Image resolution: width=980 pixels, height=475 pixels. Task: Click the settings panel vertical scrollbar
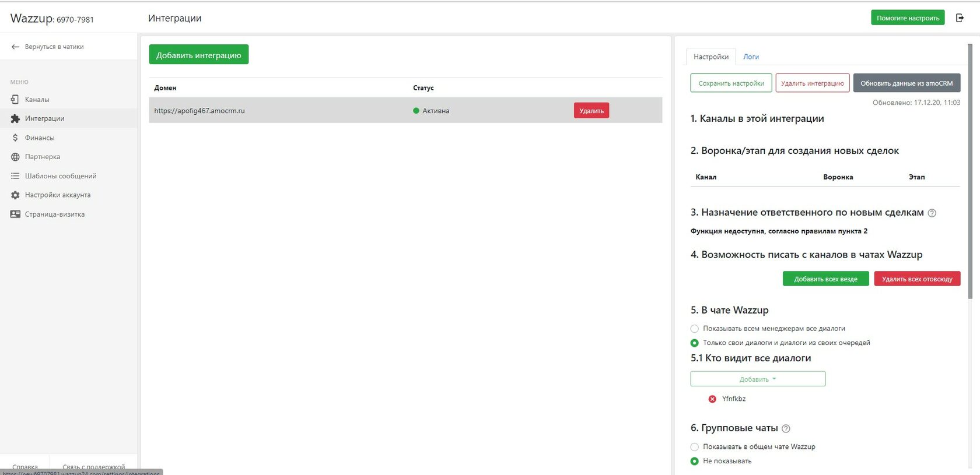[x=970, y=171]
